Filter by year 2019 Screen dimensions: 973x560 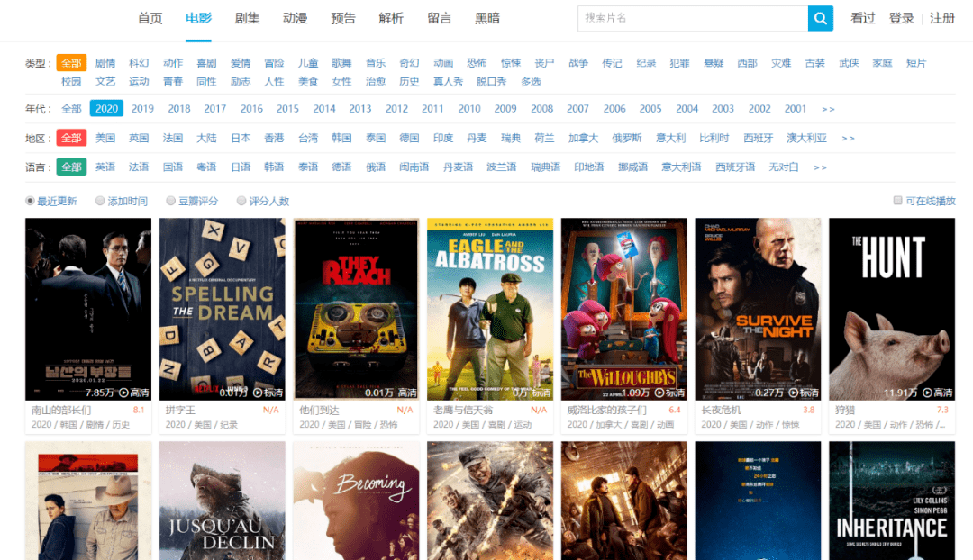click(x=142, y=109)
